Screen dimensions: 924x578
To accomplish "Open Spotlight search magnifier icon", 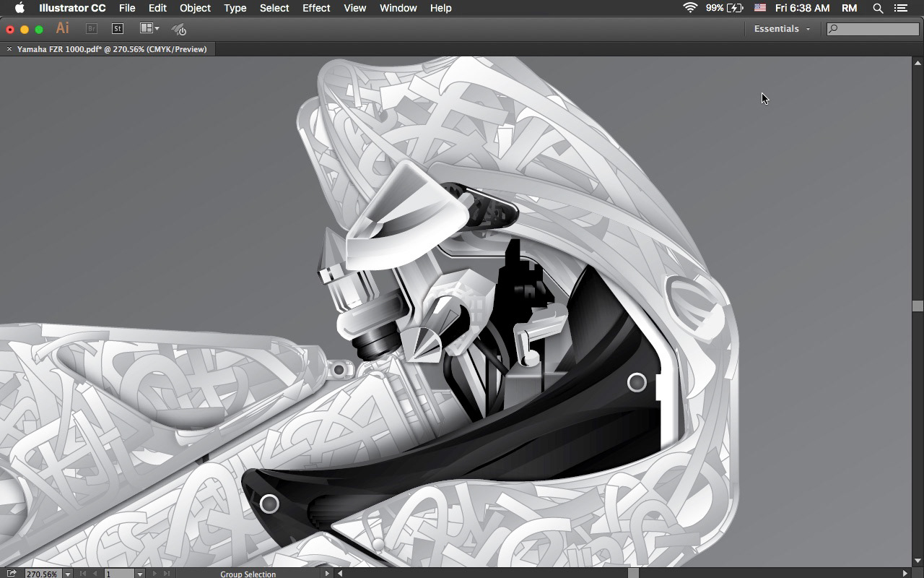I will coord(878,8).
